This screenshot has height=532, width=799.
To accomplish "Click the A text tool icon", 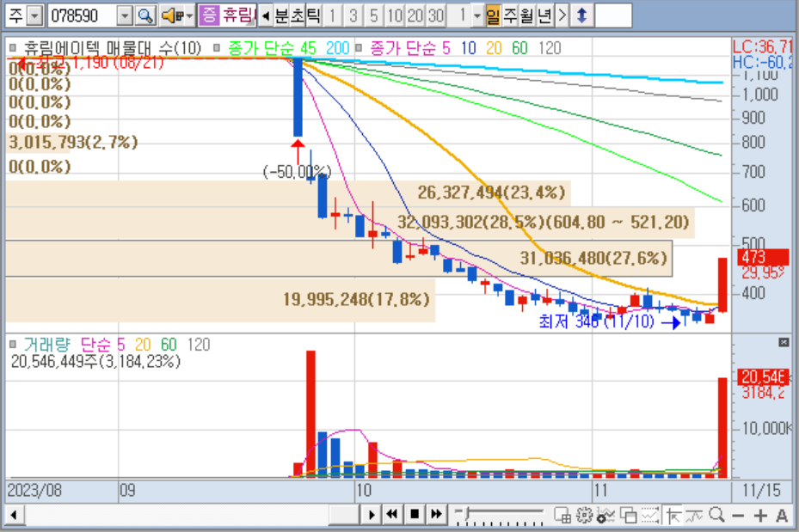I will pyautogui.click(x=782, y=516).
